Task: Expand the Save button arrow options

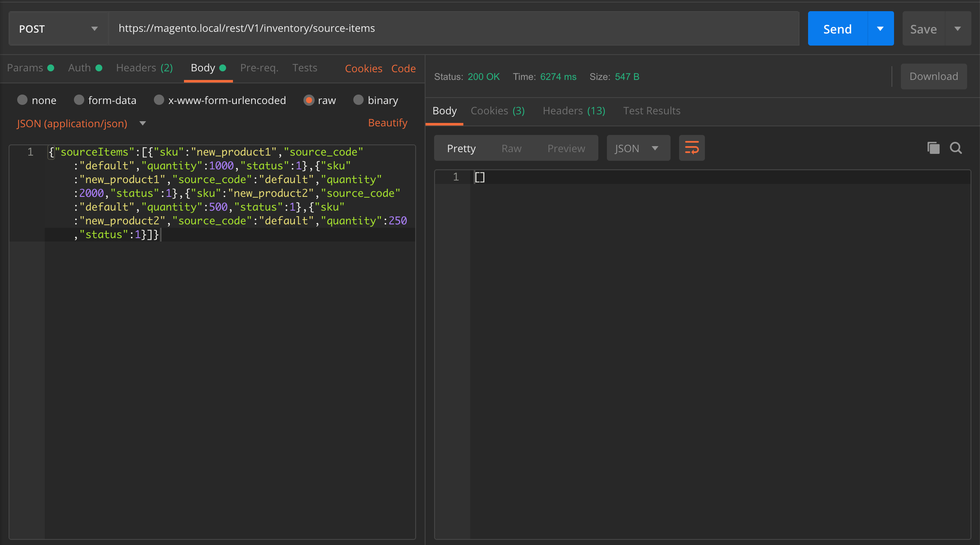Action: pos(958,28)
